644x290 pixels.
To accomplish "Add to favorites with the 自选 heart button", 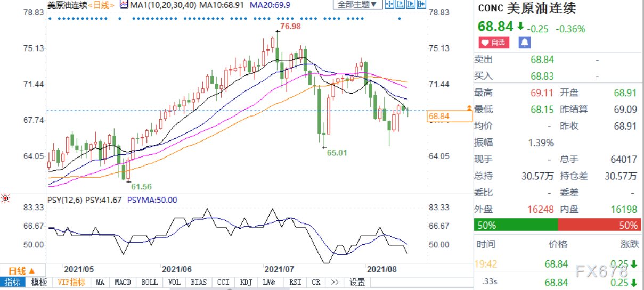I will [x=494, y=43].
